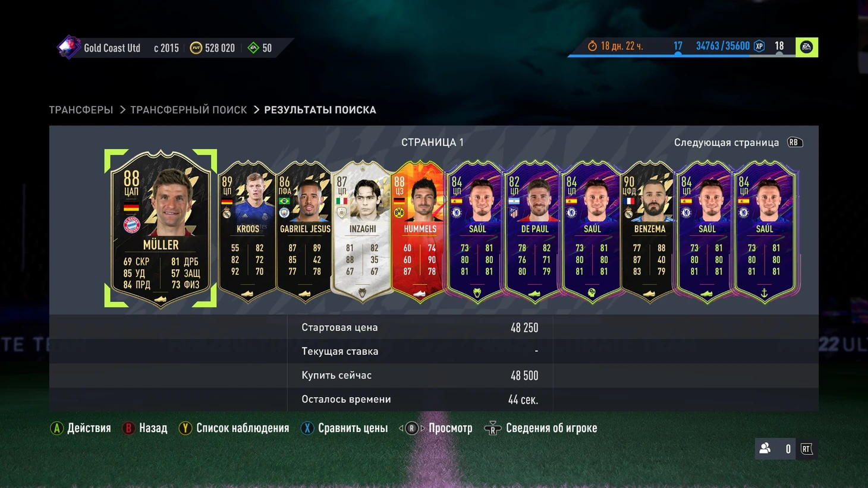868x488 pixels.
Task: Click the FUT coins icon next to 528 020
Action: coord(196,48)
